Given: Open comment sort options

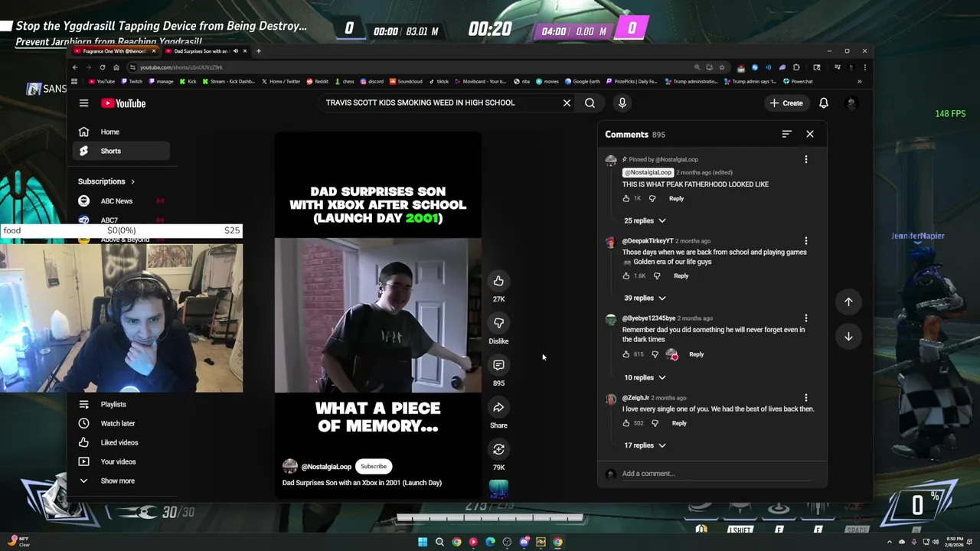Looking at the screenshot, I should pos(786,134).
